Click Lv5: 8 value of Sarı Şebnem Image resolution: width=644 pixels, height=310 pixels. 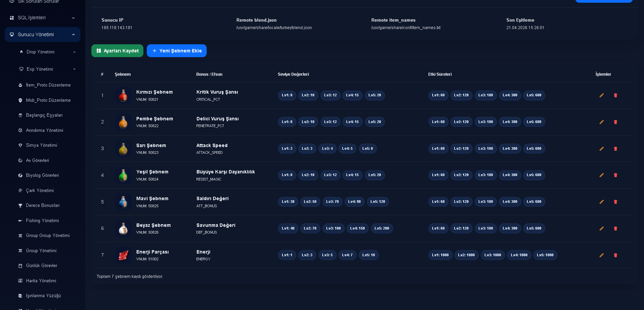click(x=368, y=149)
